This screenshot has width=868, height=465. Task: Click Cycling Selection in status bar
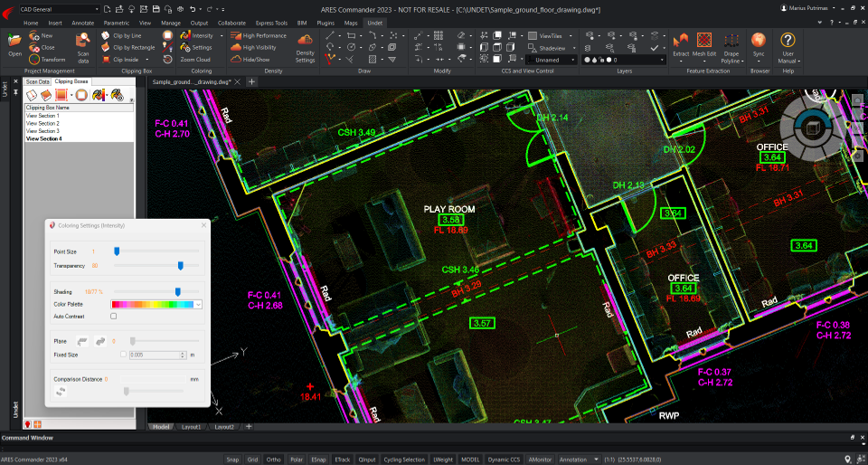[404, 460]
